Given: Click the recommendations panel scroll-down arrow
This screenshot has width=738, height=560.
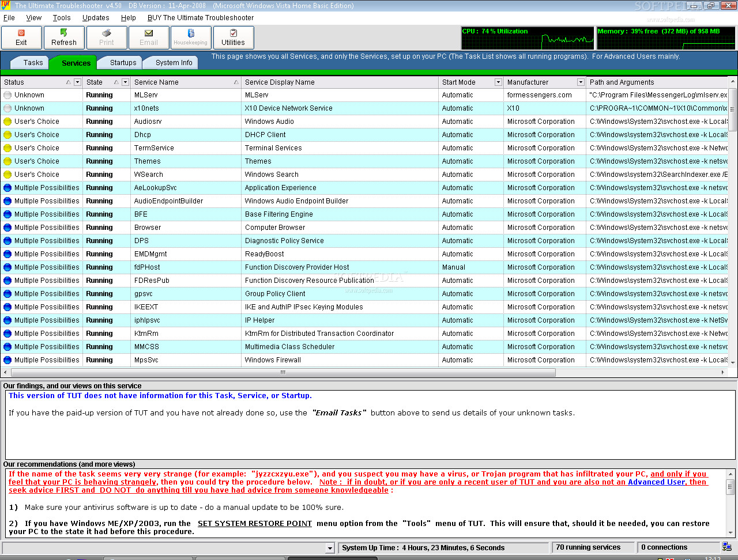Looking at the screenshot, I should pos(731,533).
